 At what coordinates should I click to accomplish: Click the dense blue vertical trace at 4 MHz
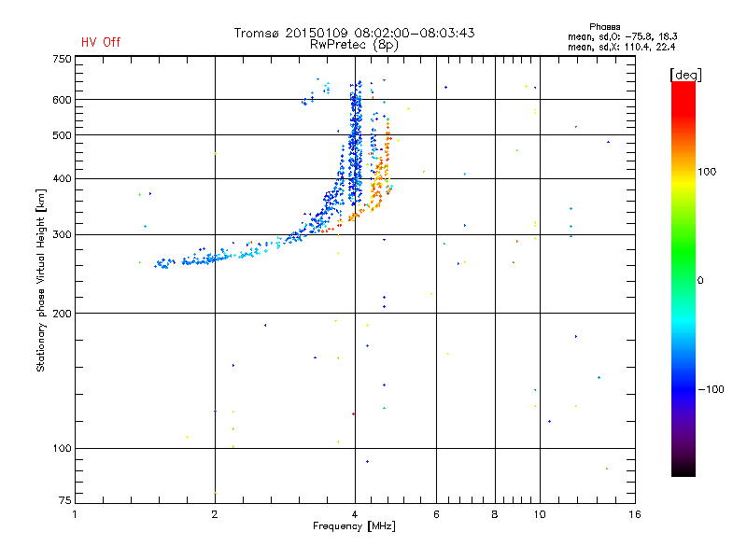point(356,143)
